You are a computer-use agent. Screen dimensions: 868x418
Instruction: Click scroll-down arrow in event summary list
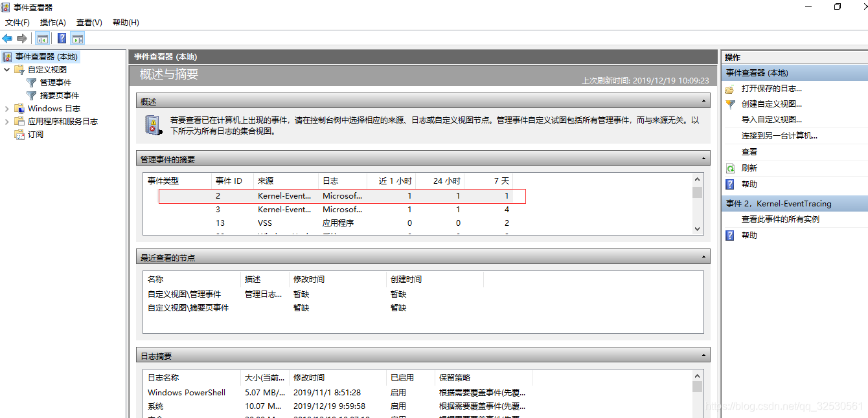tap(697, 228)
